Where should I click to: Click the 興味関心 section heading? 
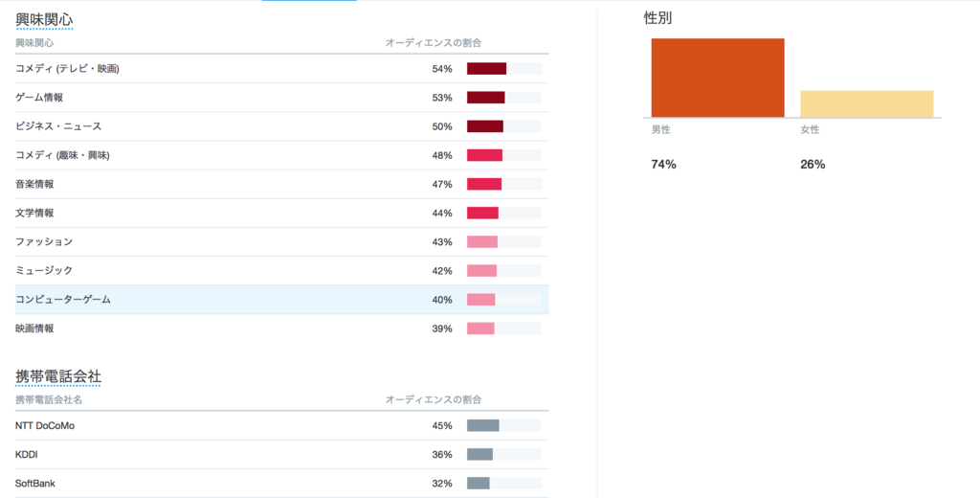[x=44, y=20]
